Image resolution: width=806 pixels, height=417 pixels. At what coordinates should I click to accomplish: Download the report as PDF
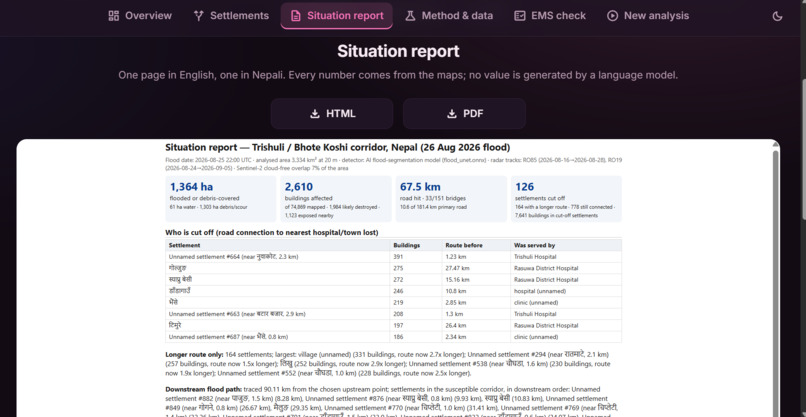click(464, 114)
